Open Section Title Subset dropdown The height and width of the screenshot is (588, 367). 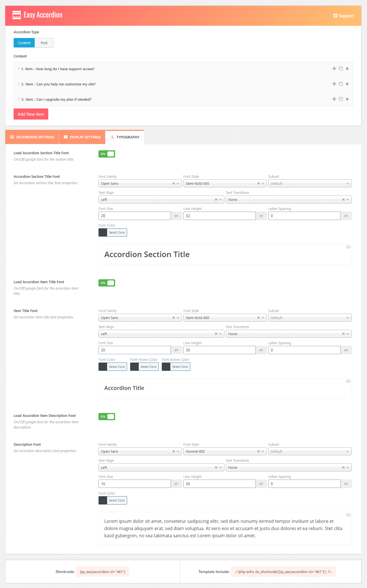(310, 183)
